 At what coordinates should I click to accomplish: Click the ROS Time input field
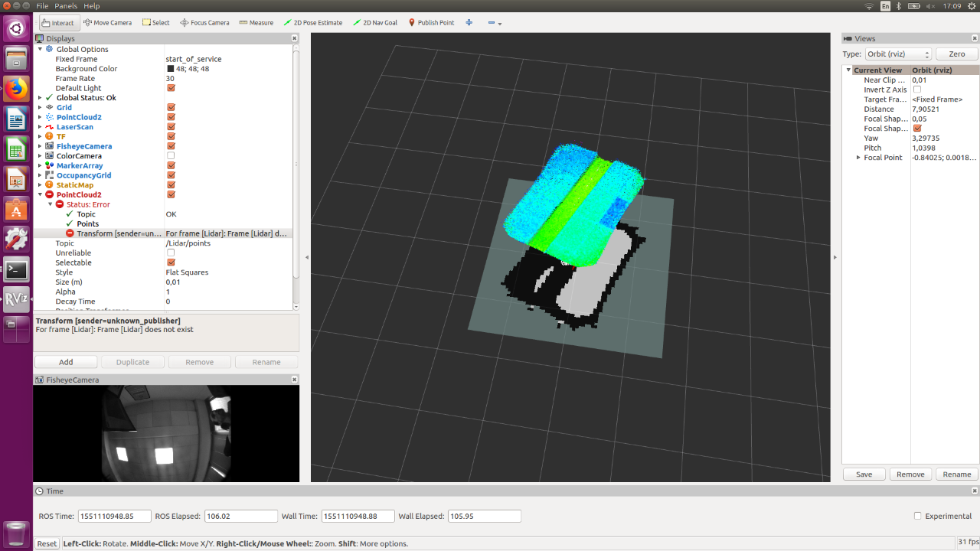pyautogui.click(x=114, y=517)
